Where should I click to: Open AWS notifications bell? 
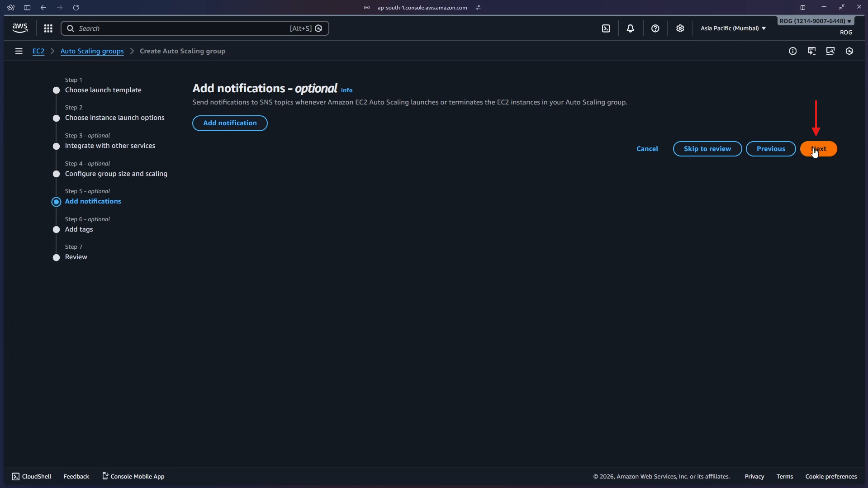(631, 28)
